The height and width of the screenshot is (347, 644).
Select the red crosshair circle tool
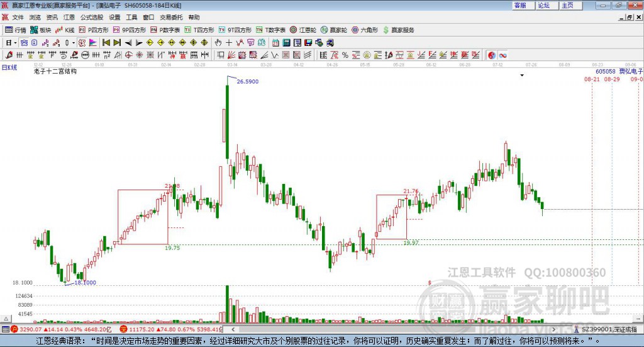128,55
